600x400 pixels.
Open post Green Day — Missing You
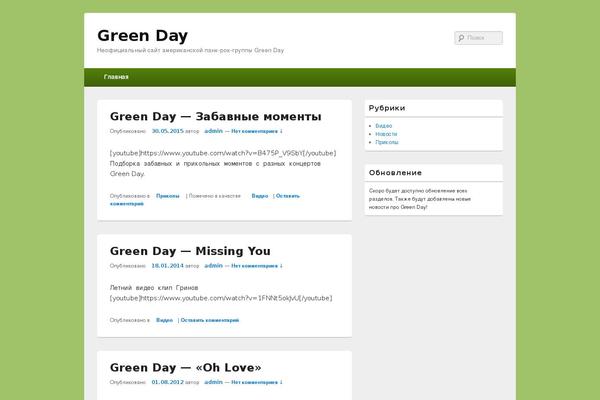pyautogui.click(x=190, y=251)
